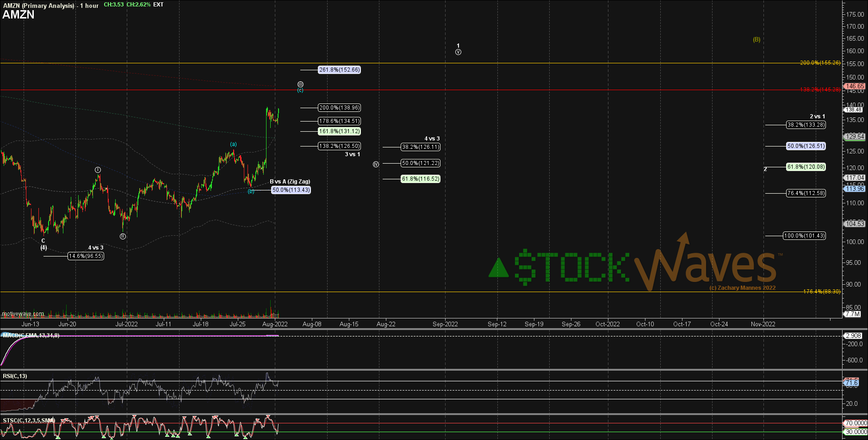Click the 14.6%(96.55) label
This screenshot has width=868, height=440.
click(x=86, y=256)
